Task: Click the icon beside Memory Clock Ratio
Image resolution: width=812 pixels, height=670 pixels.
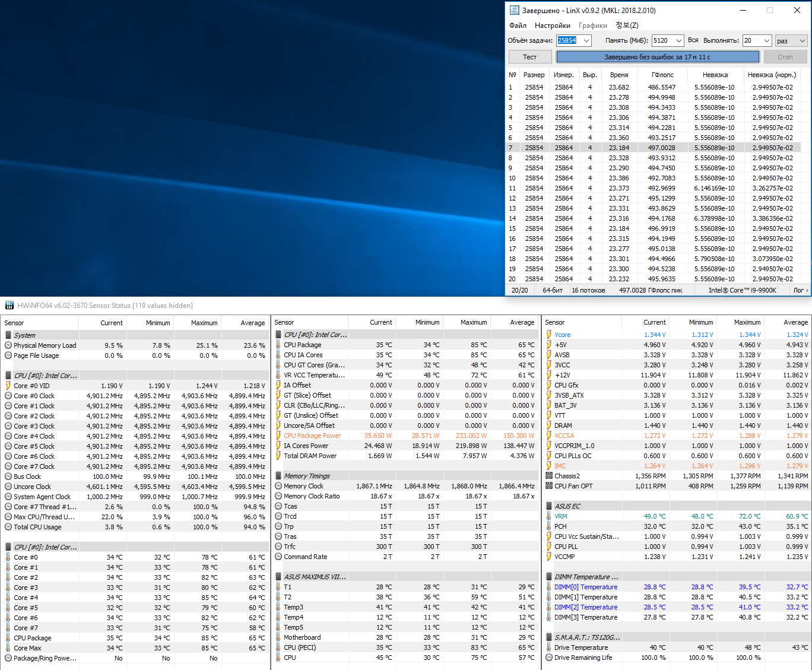Action: click(278, 496)
